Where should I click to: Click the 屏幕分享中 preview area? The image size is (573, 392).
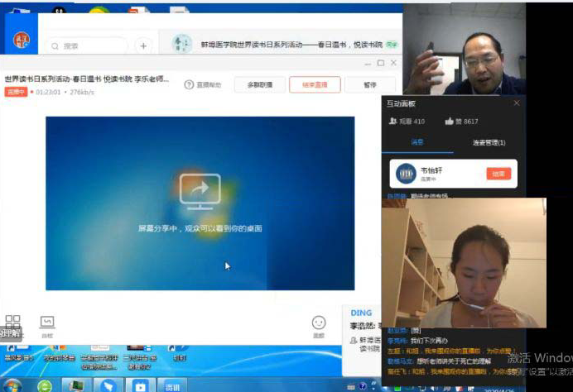[200, 203]
